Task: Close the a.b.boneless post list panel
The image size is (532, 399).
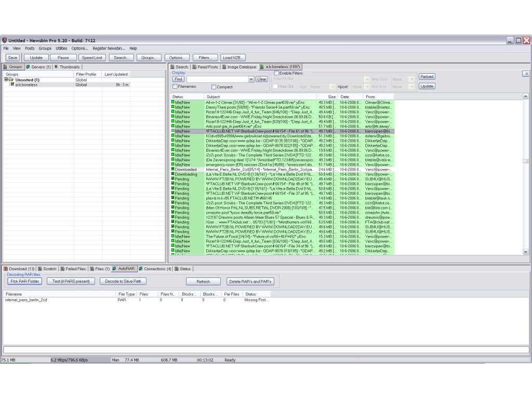Action: click(x=526, y=74)
